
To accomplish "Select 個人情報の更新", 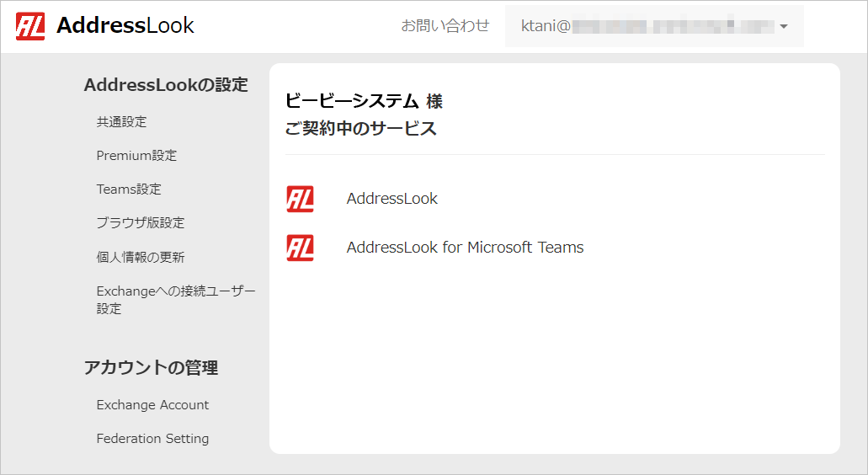I will [141, 257].
